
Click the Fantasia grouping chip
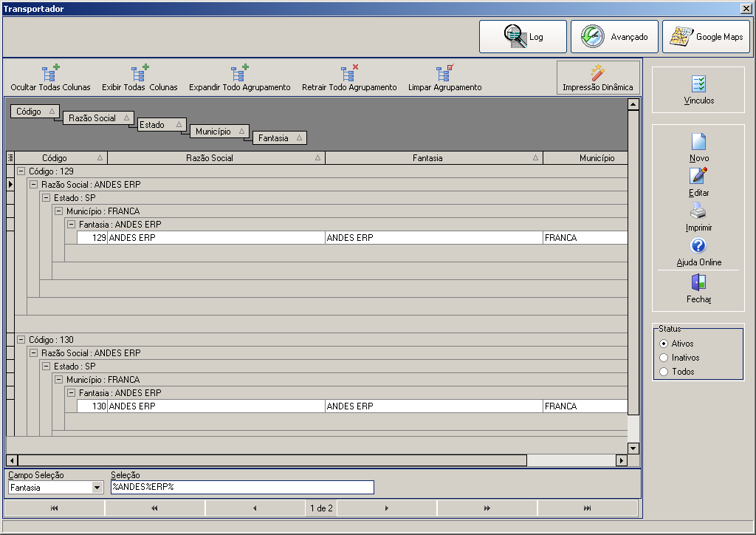coord(280,138)
